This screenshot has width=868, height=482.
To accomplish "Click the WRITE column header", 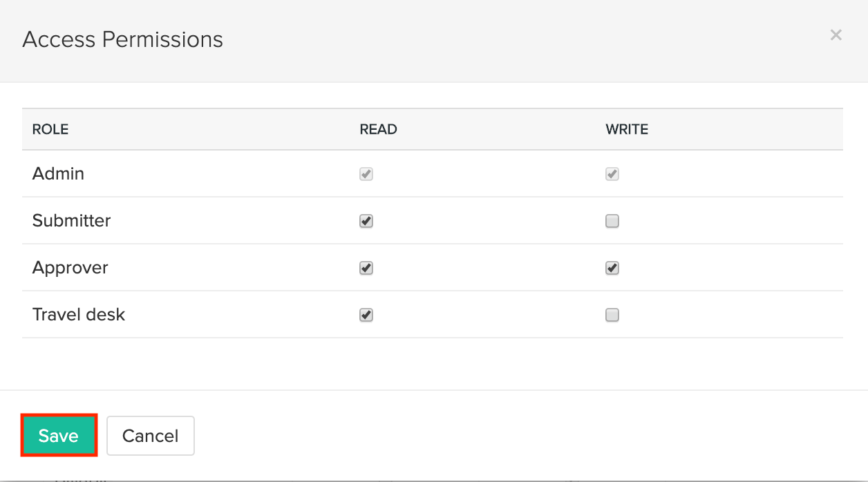I will point(627,129).
